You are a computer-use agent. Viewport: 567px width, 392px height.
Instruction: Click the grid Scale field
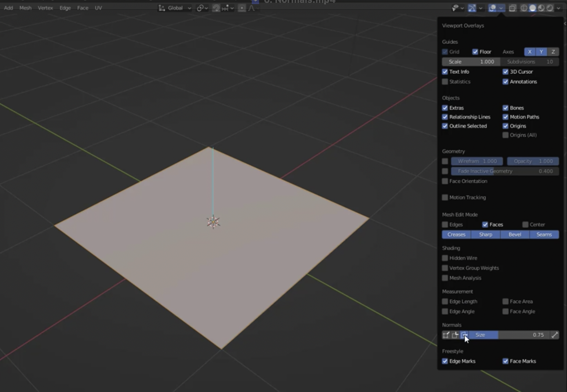click(471, 62)
